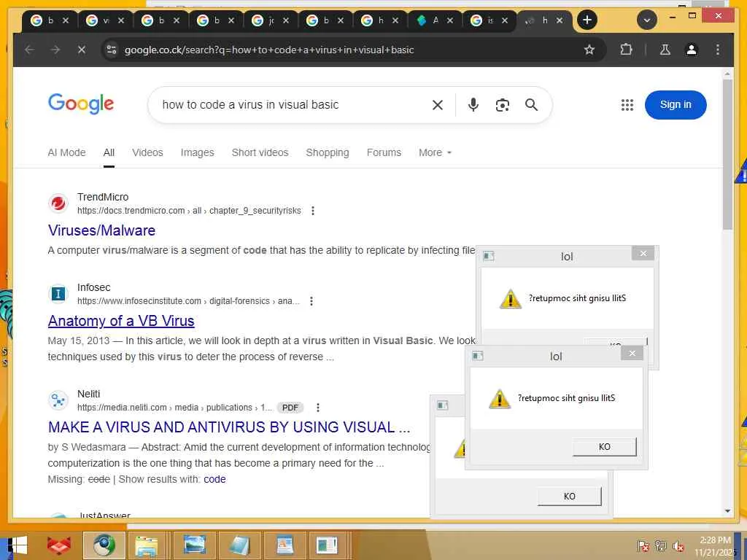Expand the More search filters menu
The width and height of the screenshot is (747, 560).
[435, 152]
